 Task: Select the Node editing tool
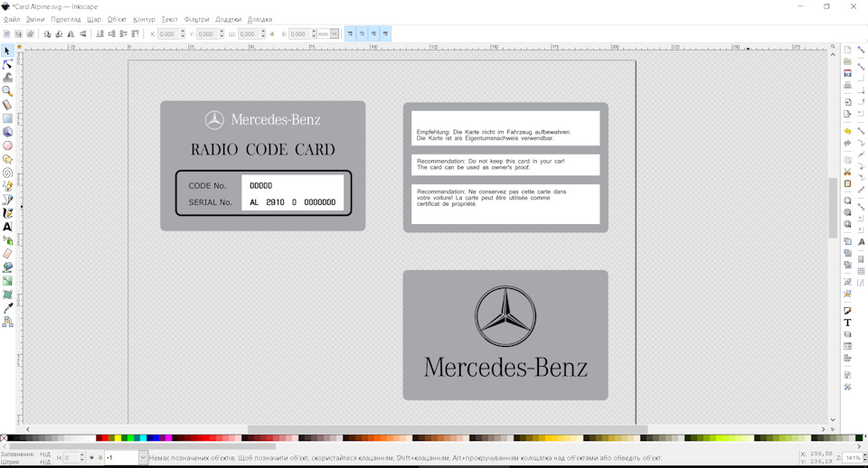tap(7, 64)
